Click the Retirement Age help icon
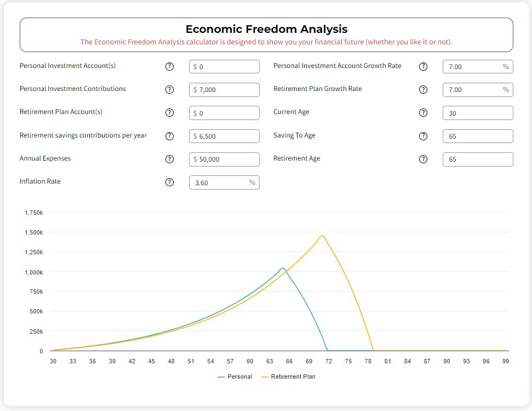 pos(423,159)
